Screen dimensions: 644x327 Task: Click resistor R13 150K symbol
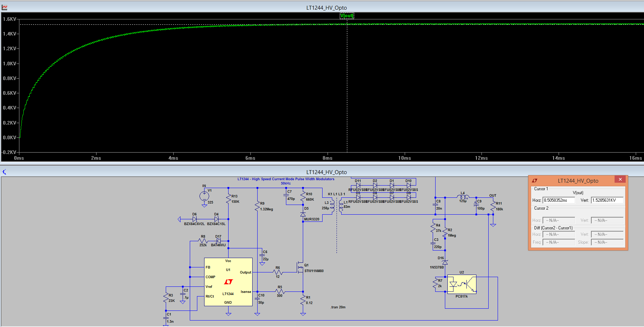pos(229,199)
